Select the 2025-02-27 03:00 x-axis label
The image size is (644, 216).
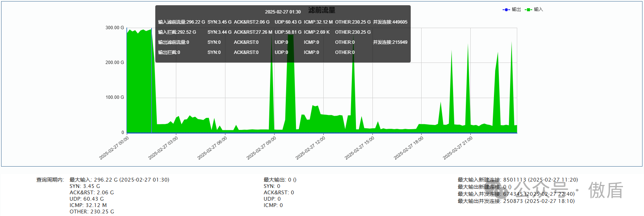coord(163,148)
